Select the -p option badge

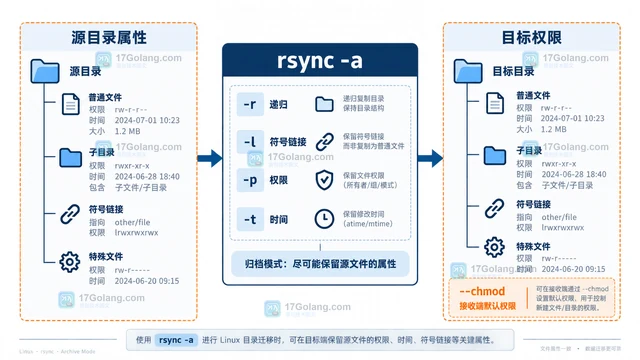pos(250,180)
